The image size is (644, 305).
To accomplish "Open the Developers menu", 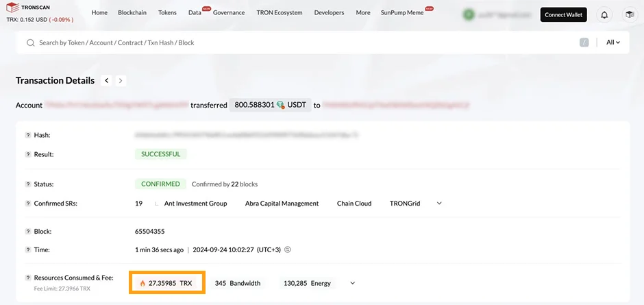I will pos(329,13).
